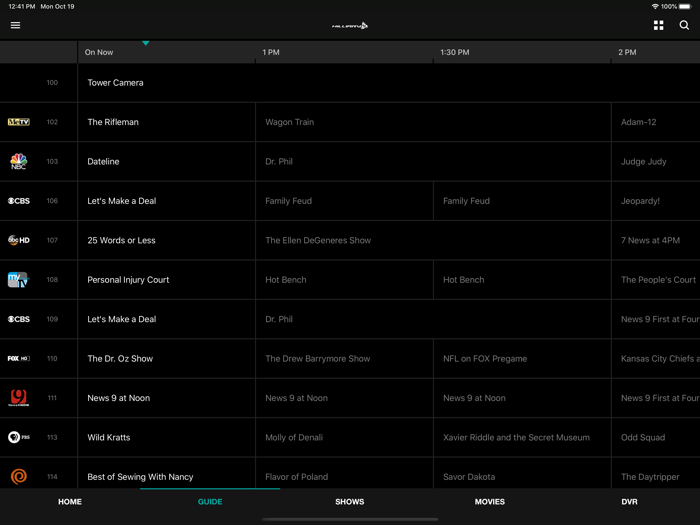Viewport: 700px width, 525px height.
Task: Open 7 News at 4PM listing
Action: (x=656, y=240)
